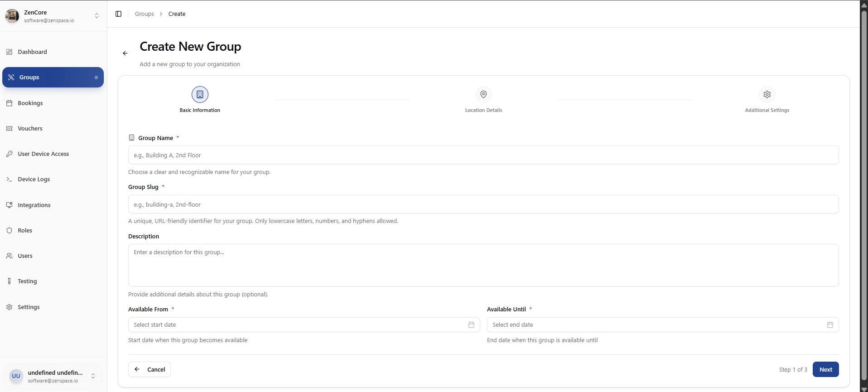The width and height of the screenshot is (868, 392).
Task: Click the Bookings calendar icon
Action: (x=9, y=103)
